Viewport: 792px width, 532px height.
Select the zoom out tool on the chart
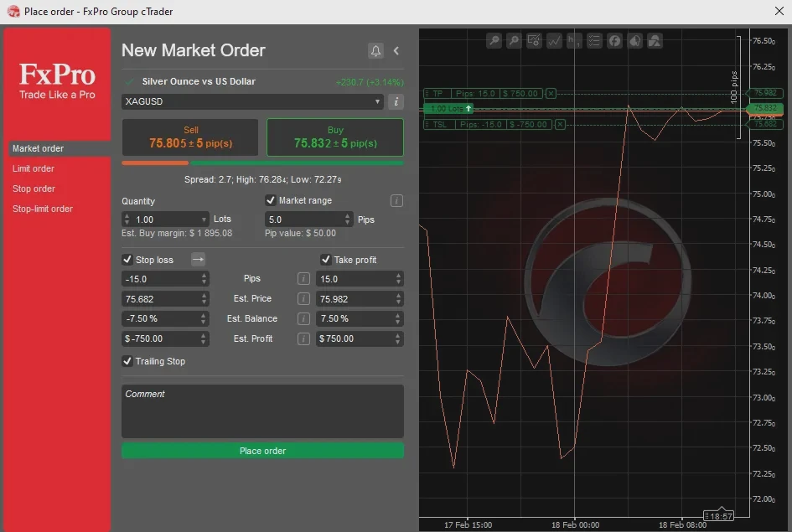(494, 41)
